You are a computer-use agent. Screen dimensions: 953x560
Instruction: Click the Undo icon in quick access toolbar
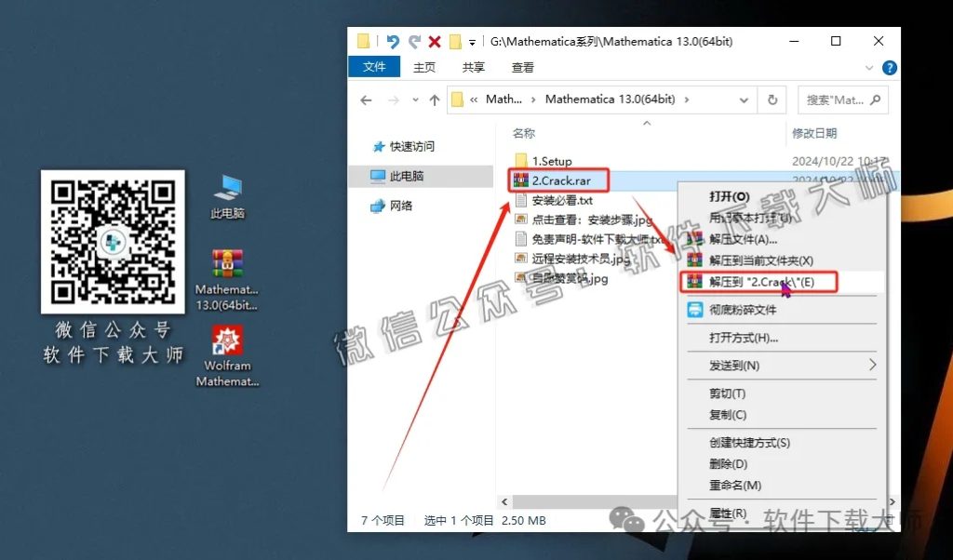pyautogui.click(x=393, y=41)
